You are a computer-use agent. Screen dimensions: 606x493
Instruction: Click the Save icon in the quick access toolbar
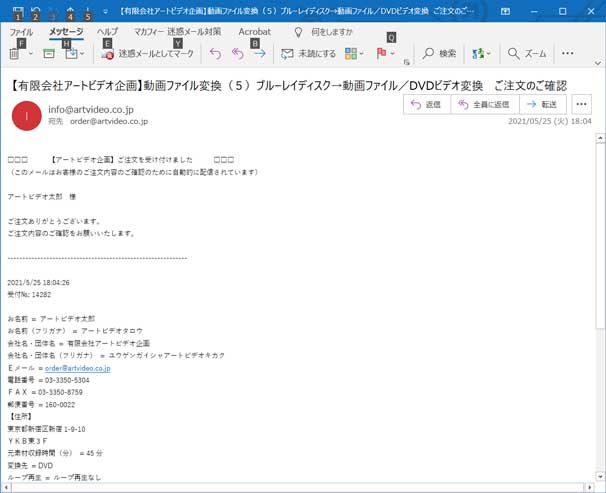point(18,11)
